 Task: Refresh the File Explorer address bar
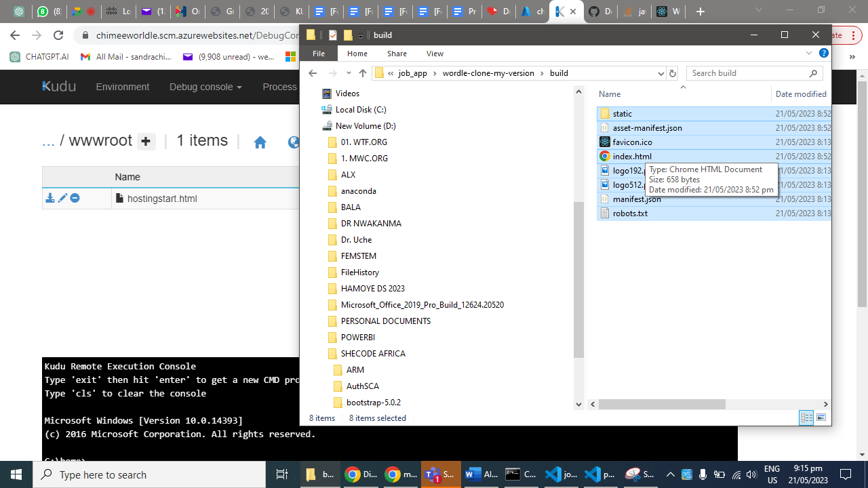[673, 73]
